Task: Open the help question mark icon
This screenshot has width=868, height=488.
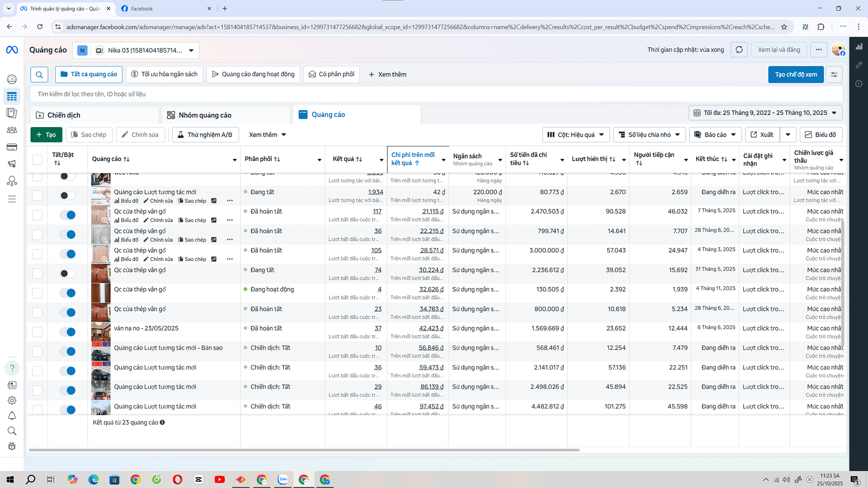Action: [x=12, y=368]
